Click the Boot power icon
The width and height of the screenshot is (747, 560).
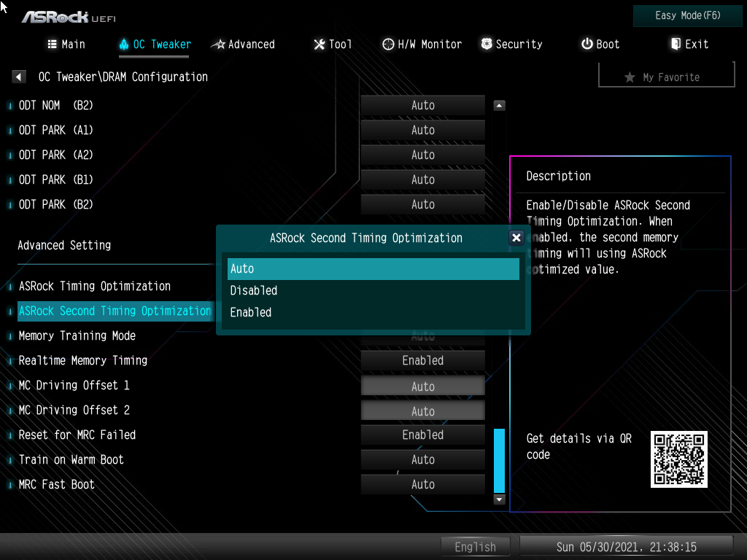(x=587, y=44)
